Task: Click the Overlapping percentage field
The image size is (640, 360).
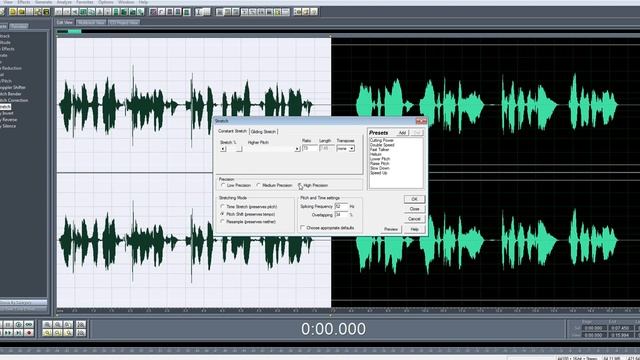Action: pyautogui.click(x=341, y=215)
